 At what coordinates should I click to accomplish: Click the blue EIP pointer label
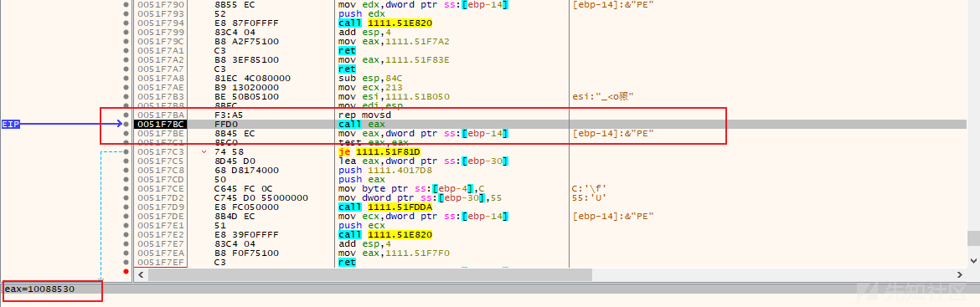11,124
